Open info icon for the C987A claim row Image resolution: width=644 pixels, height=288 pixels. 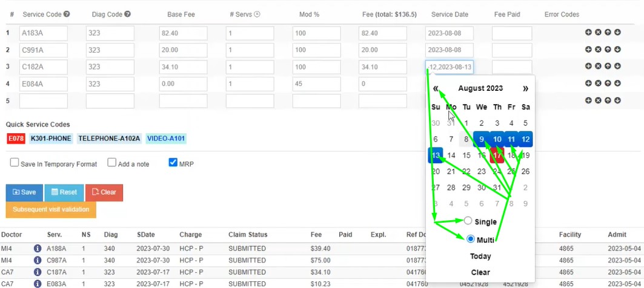pos(38,260)
